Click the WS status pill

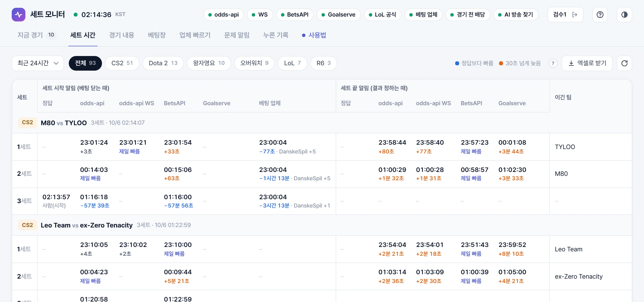tap(260, 14)
